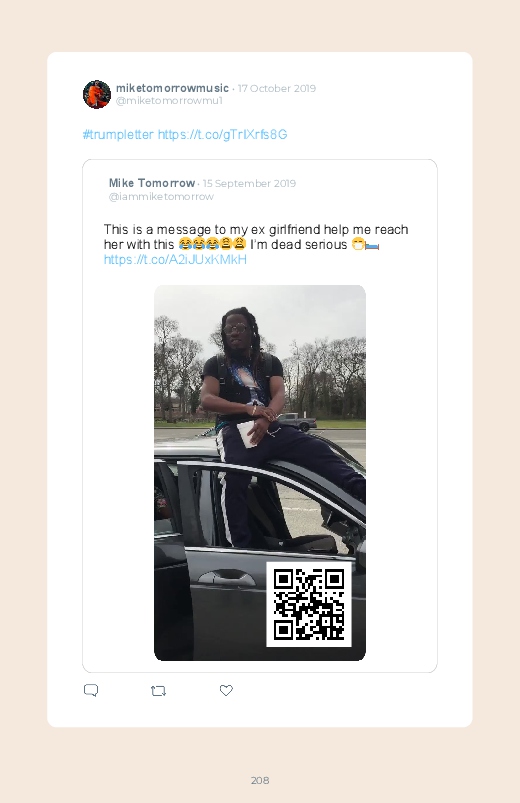Click the Mike Tomorrow quoted author name
Image resolution: width=520 pixels, height=803 pixels.
tap(152, 183)
